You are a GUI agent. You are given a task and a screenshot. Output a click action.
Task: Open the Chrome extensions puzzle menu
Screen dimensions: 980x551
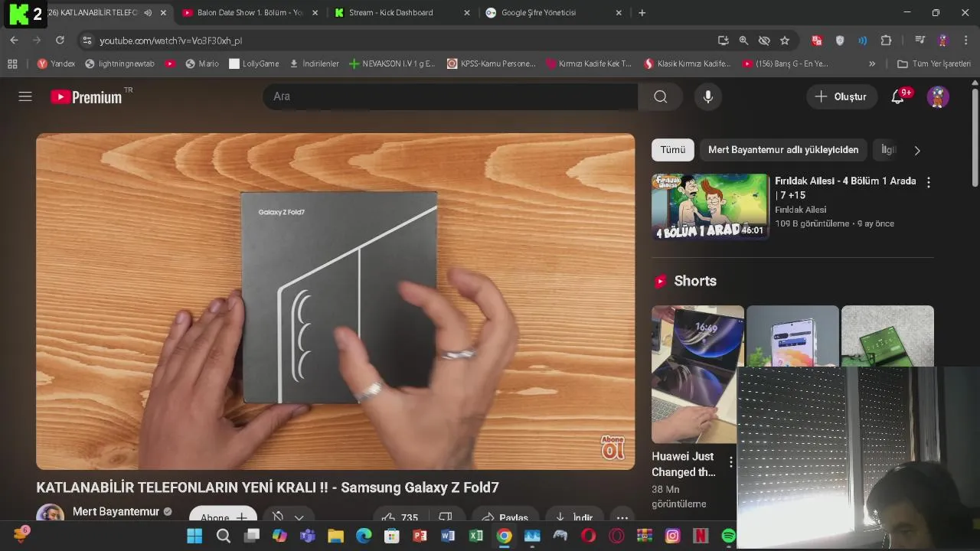887,41
